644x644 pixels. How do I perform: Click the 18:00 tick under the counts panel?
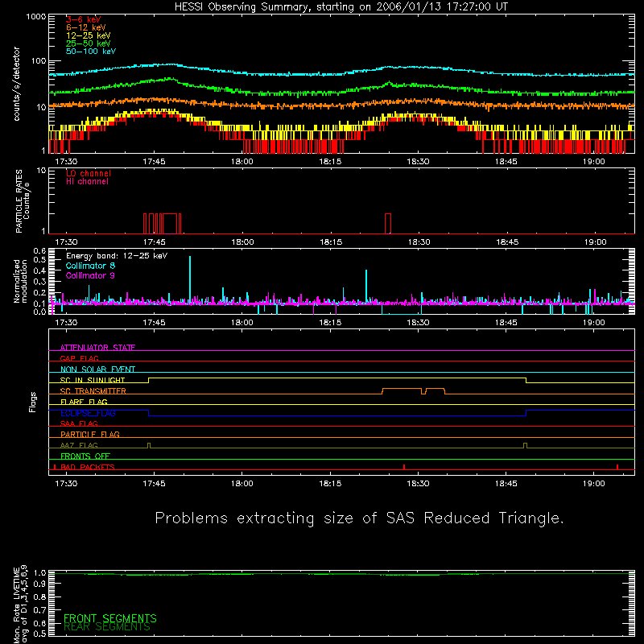(x=242, y=162)
